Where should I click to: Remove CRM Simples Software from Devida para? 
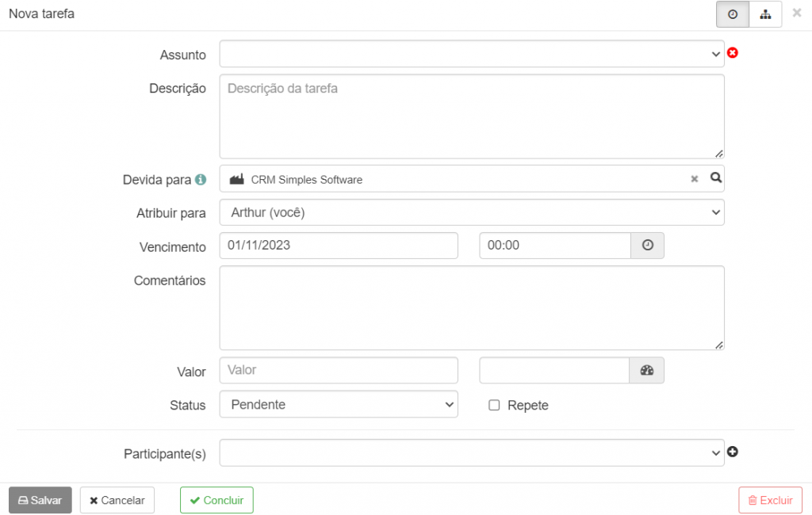[695, 178]
